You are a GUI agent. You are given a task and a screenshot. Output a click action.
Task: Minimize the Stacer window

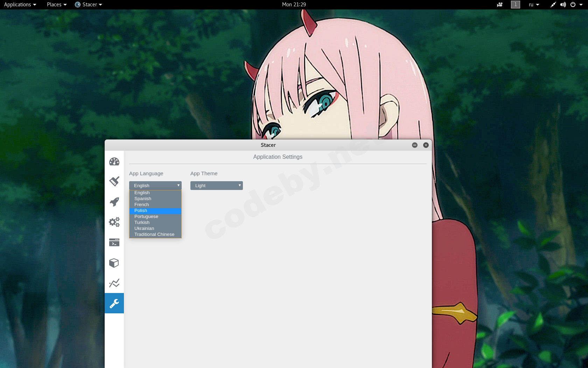coord(415,145)
